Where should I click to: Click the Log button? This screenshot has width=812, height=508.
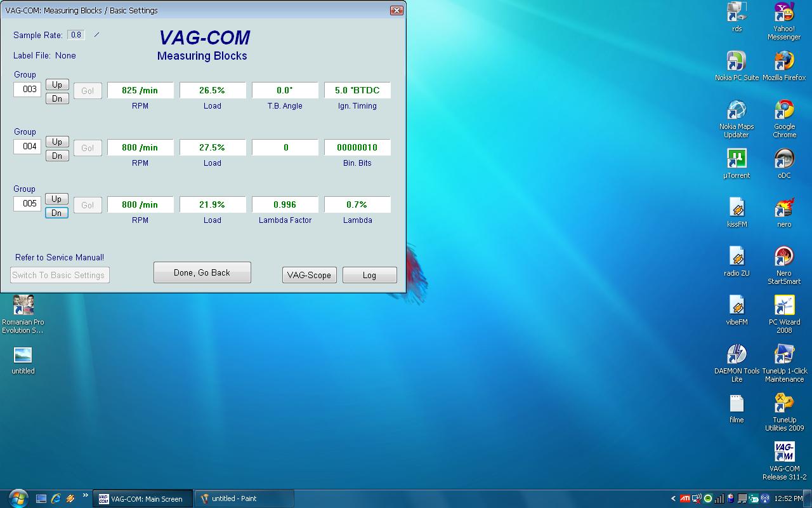click(x=369, y=275)
